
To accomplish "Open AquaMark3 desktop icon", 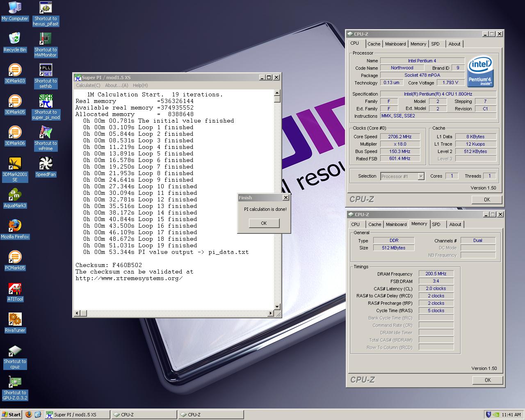I will [15, 198].
